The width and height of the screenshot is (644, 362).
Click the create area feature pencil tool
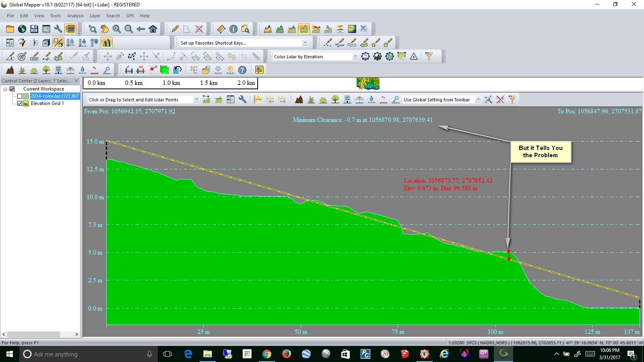(x=364, y=43)
